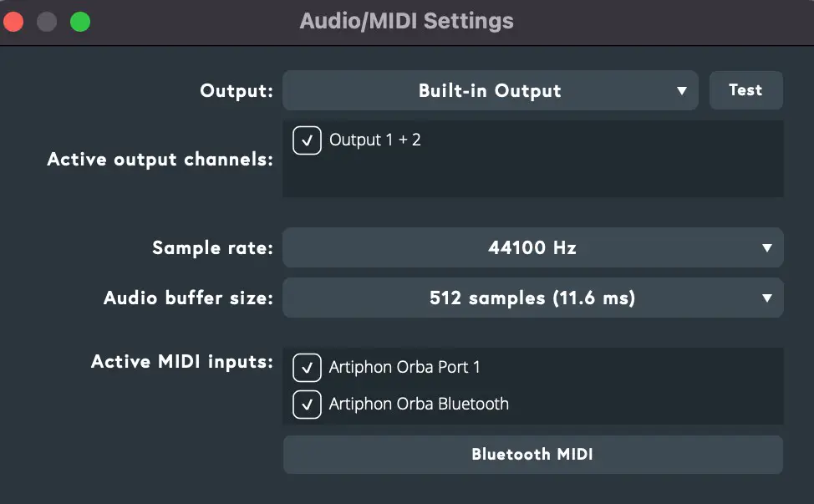Toggle Artiphon Orba Bluetooth checkbox off
Image resolution: width=814 pixels, height=504 pixels.
coord(307,405)
